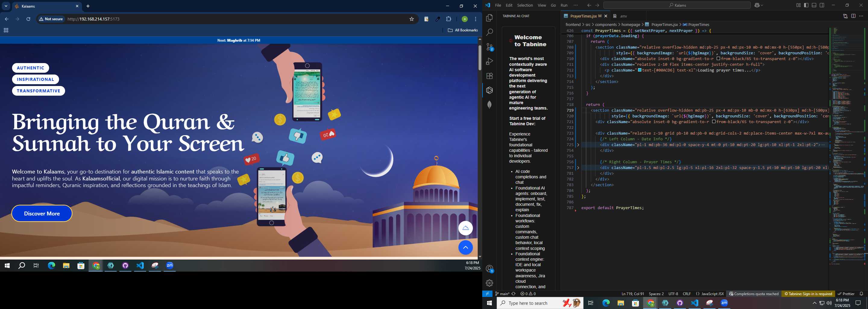Open the Run and Debug view
The width and height of the screenshot is (868, 309).
click(489, 61)
